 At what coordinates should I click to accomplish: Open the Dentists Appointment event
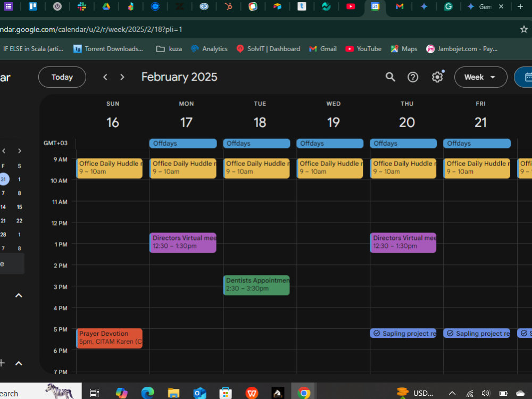point(256,285)
